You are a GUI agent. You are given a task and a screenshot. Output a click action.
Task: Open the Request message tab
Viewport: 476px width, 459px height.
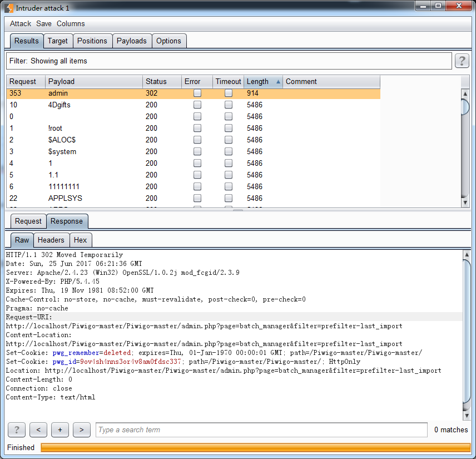[28, 221]
